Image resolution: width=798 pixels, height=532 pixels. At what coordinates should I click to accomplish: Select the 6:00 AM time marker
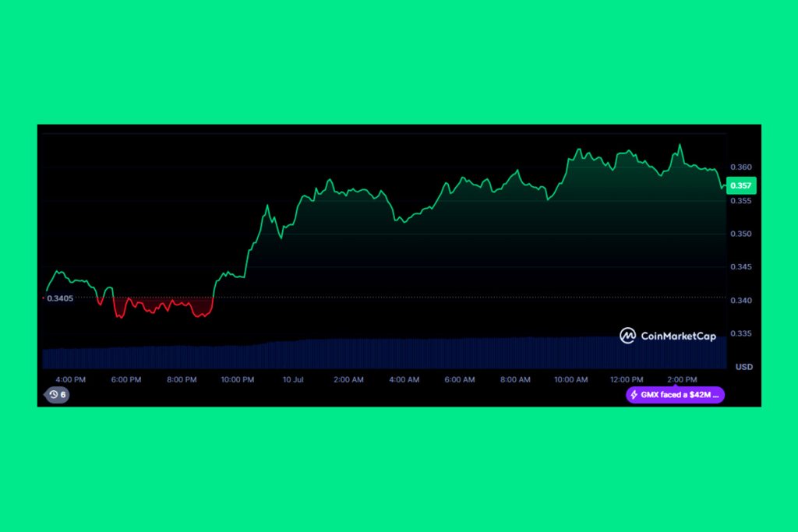pos(460,379)
